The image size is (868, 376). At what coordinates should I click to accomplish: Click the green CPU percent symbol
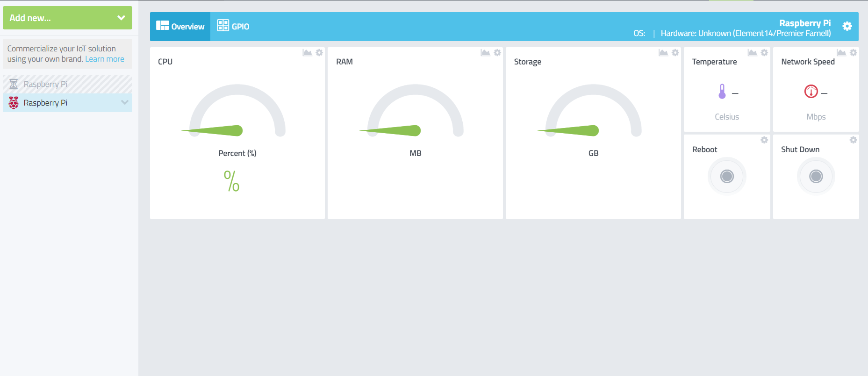(x=232, y=181)
